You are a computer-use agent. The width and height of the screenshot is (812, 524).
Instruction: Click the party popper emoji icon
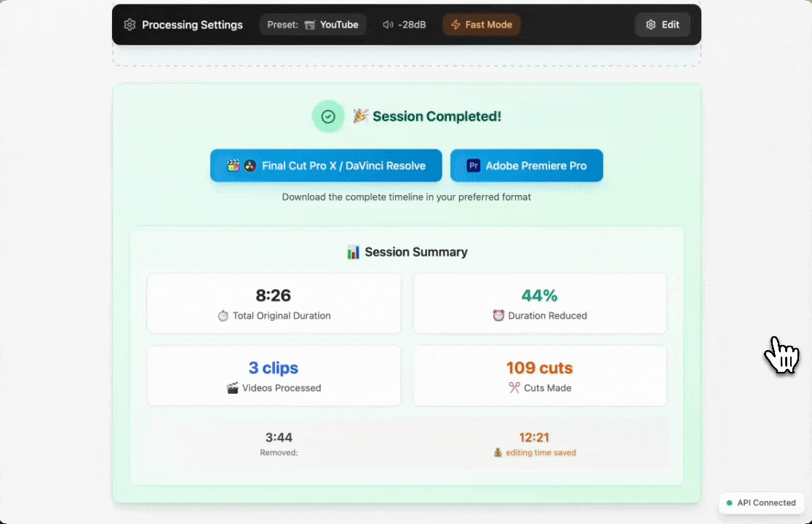click(360, 116)
